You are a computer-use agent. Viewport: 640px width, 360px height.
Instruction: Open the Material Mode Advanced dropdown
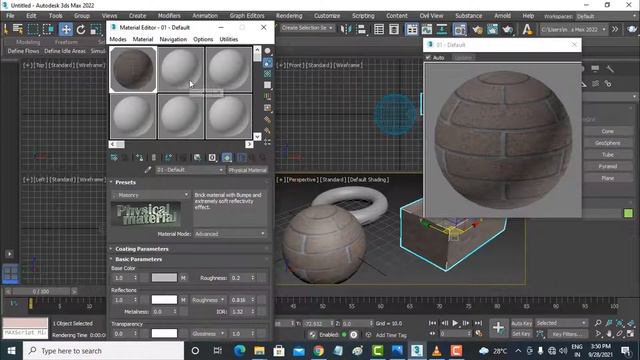point(230,234)
